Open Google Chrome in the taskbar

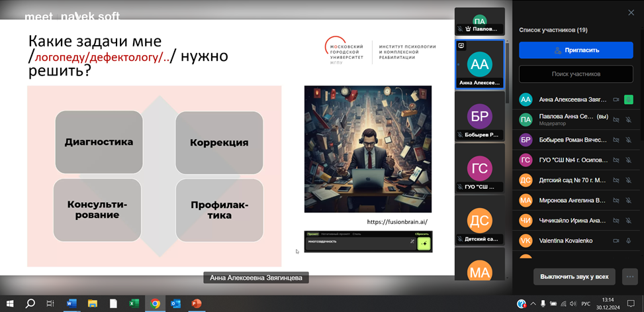click(x=155, y=303)
